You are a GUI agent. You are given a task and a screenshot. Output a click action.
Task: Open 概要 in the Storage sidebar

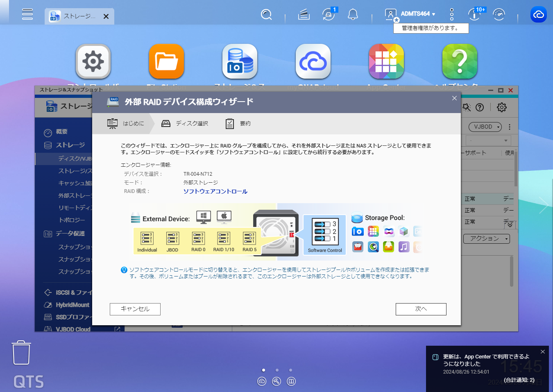61,132
